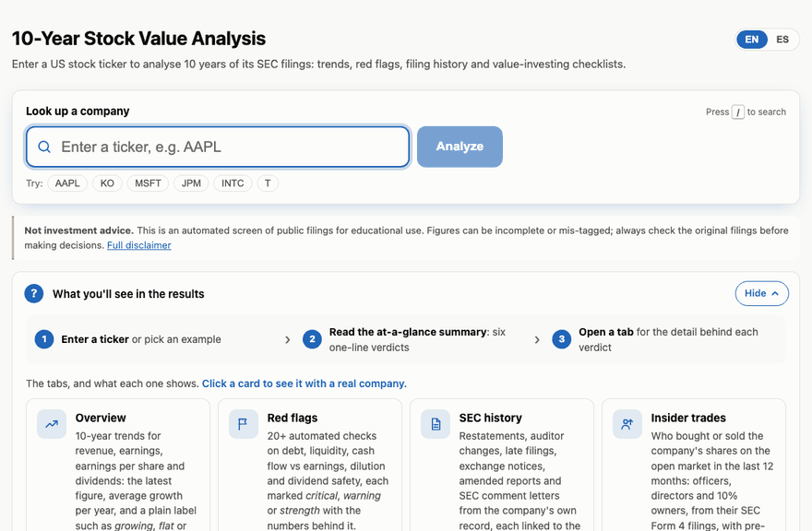This screenshot has width=812, height=531.
Task: Click the SEC history document icon
Action: pyautogui.click(x=436, y=424)
